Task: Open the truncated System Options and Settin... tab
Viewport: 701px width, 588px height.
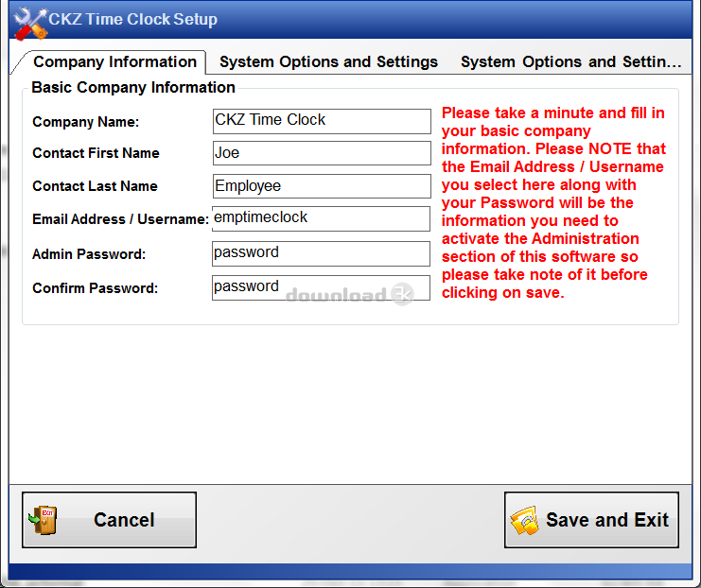Action: click(x=570, y=61)
